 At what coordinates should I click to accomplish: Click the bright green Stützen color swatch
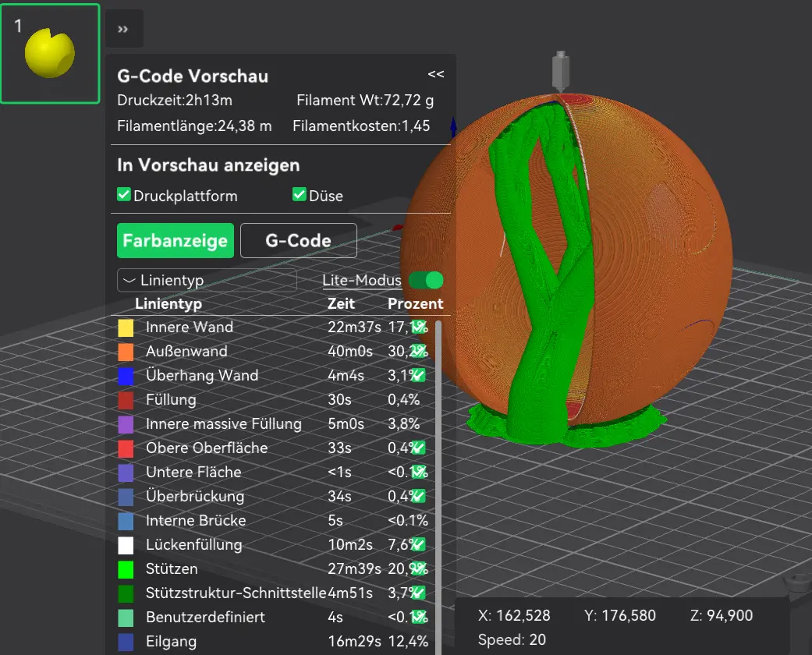click(126, 569)
